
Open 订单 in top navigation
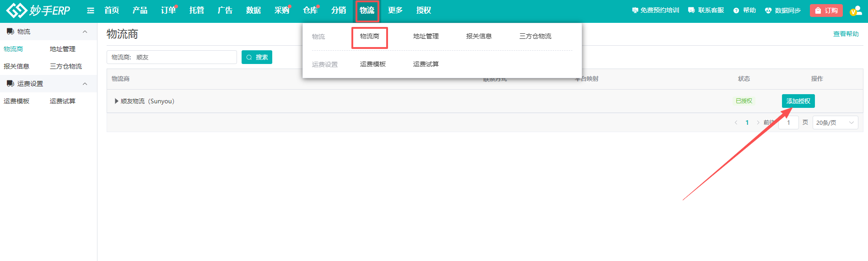[168, 10]
